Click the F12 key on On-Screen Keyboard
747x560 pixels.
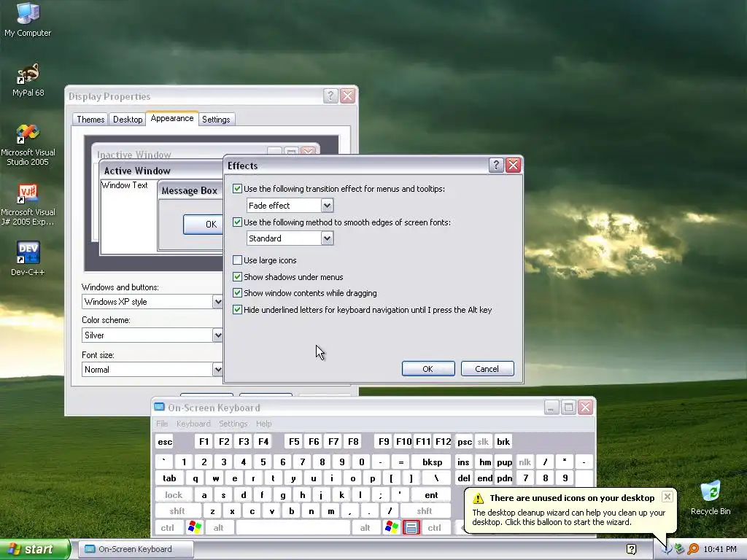[x=443, y=441]
